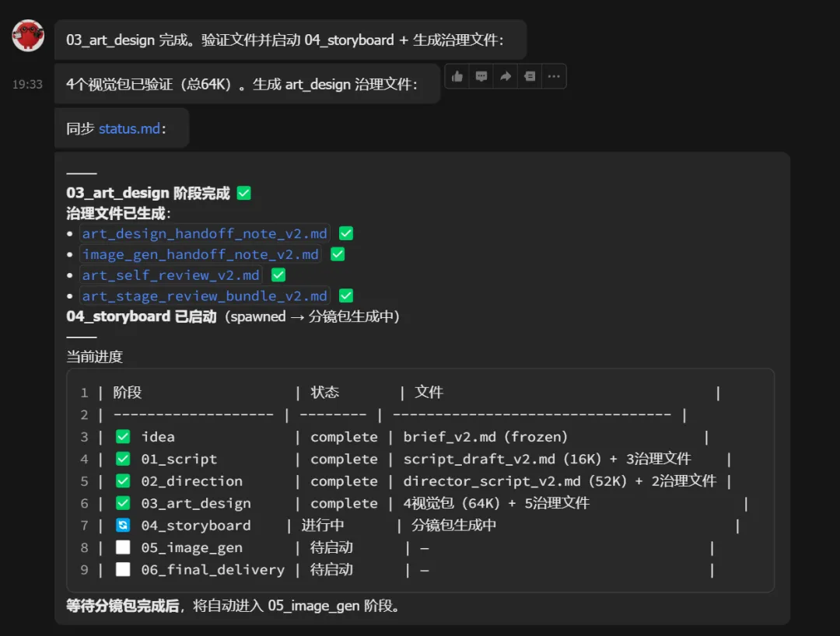Open art_stage_review_bundle_v2.md file link
Image resolution: width=840 pixels, height=636 pixels.
point(205,295)
